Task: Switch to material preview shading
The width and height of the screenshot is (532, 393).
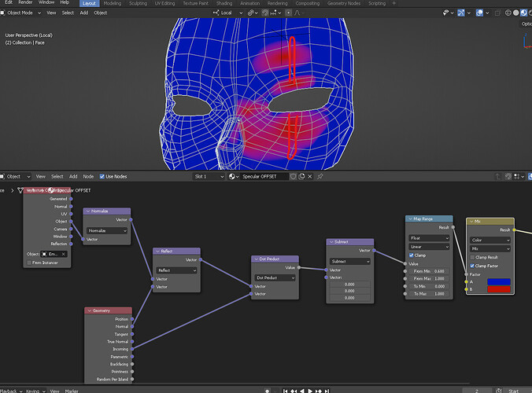Action: pos(523,13)
